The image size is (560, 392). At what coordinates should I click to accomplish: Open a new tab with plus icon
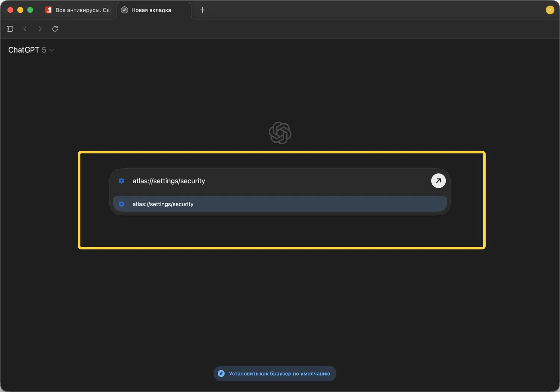click(x=202, y=10)
